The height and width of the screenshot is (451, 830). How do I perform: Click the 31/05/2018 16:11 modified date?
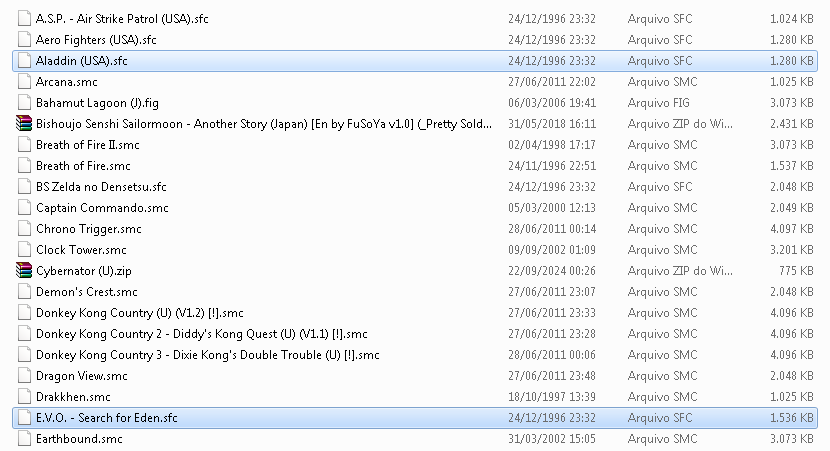coord(552,124)
